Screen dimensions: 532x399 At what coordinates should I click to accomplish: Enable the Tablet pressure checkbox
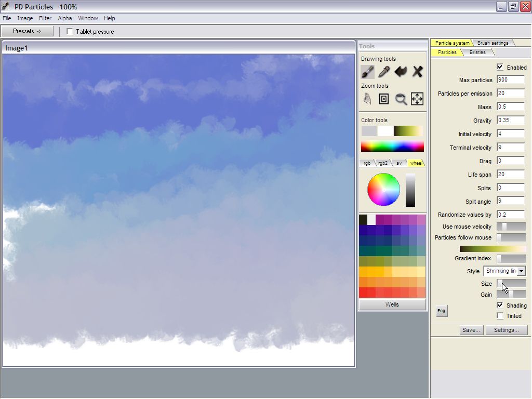tap(70, 32)
